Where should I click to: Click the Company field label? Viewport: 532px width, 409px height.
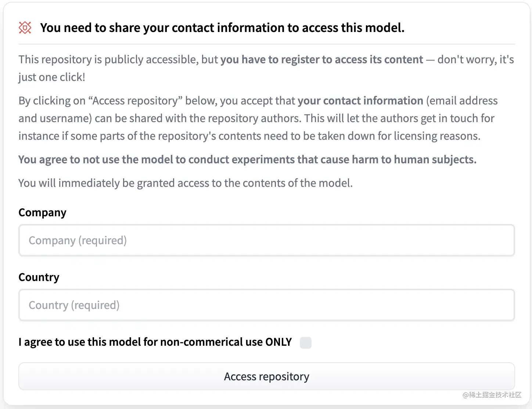point(42,213)
